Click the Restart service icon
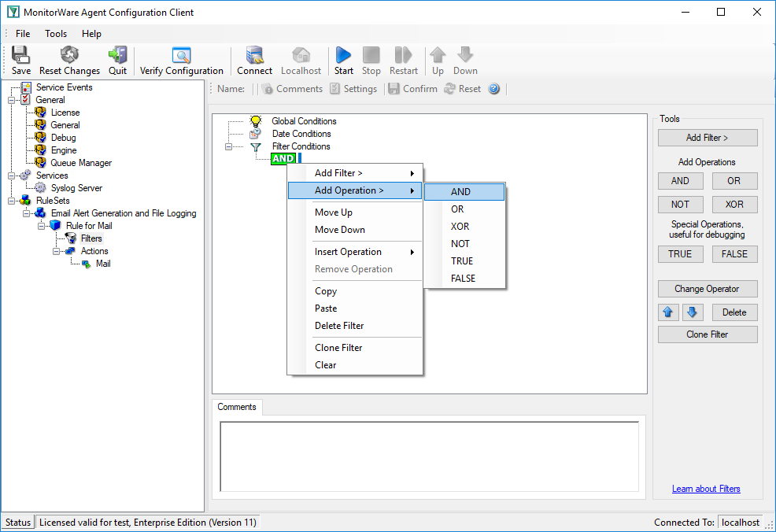The image size is (776, 532). (x=403, y=55)
